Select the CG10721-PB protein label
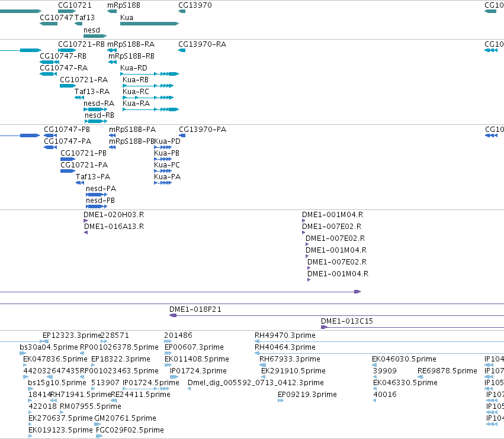This screenshot has height=439, width=504. coord(84,153)
